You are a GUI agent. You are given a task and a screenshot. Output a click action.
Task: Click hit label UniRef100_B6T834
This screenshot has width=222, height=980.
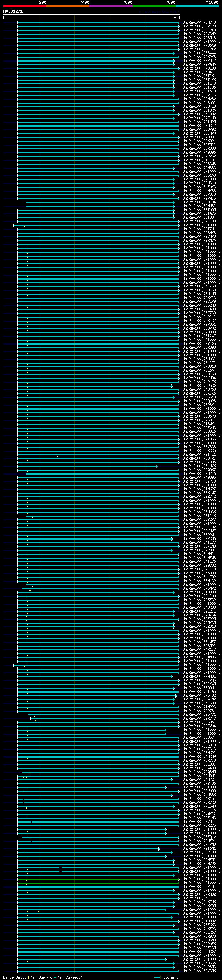coord(199,218)
